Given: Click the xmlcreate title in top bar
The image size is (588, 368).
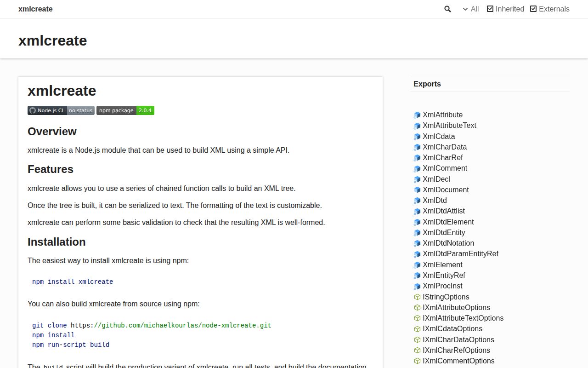Looking at the screenshot, I should click(35, 9).
